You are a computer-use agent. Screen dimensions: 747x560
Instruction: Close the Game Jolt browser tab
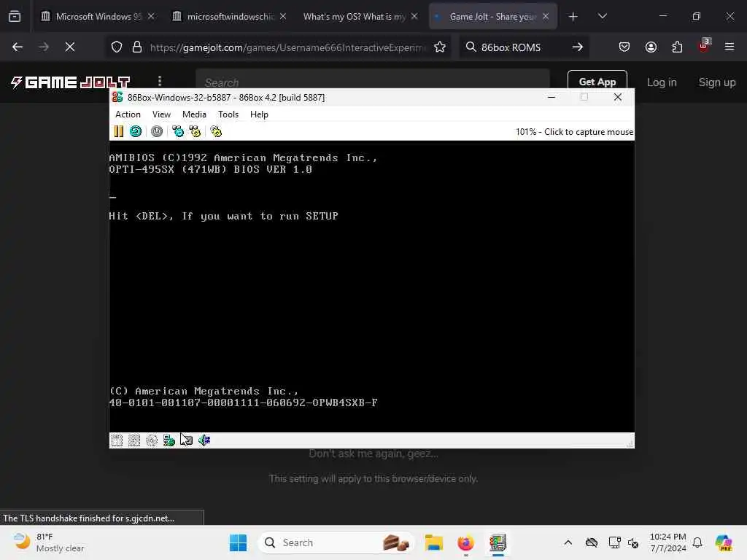point(546,17)
